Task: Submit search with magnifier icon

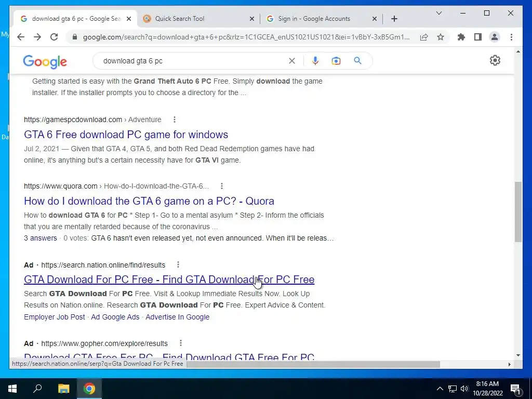Action: (x=357, y=61)
